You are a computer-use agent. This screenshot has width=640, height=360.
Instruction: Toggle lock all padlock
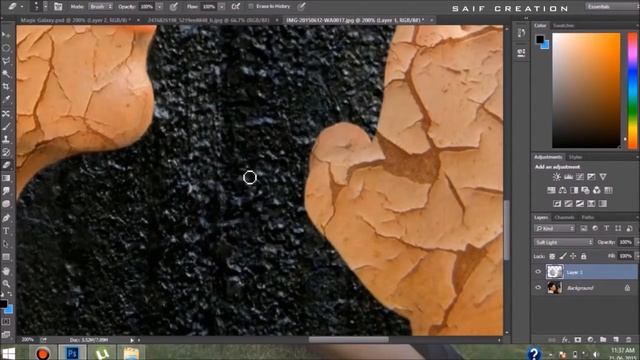(x=584, y=256)
